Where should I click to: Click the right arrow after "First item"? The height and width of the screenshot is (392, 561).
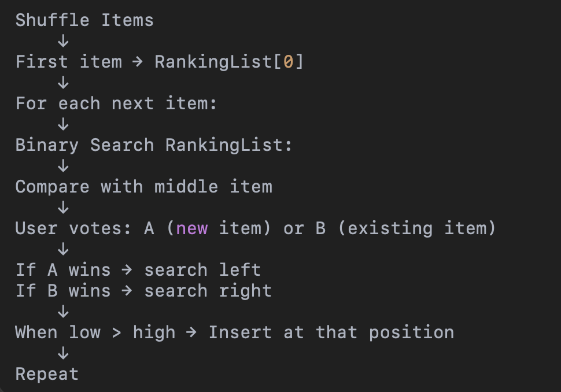tap(138, 62)
